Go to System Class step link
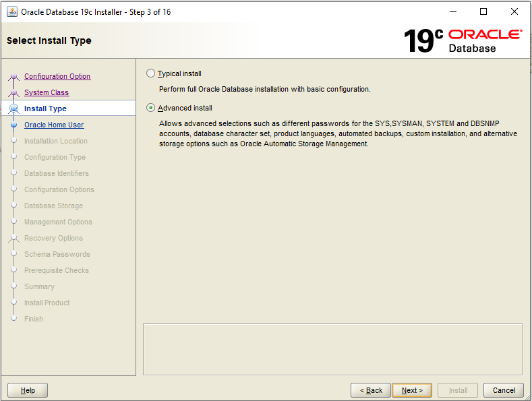 pyautogui.click(x=47, y=92)
